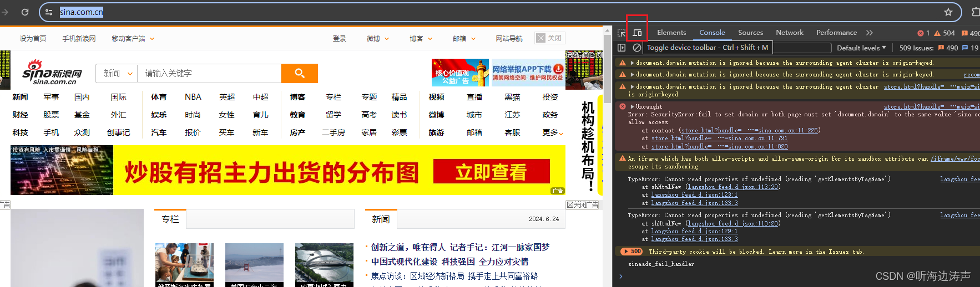The height and width of the screenshot is (287, 980).
Task: Open the 科技 navigation link
Action: [x=20, y=132]
